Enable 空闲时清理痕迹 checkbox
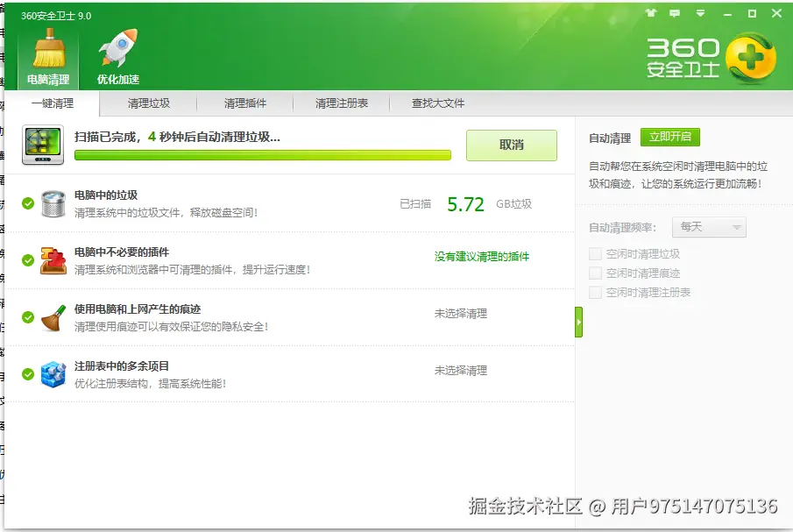The image size is (793, 532). (x=595, y=273)
